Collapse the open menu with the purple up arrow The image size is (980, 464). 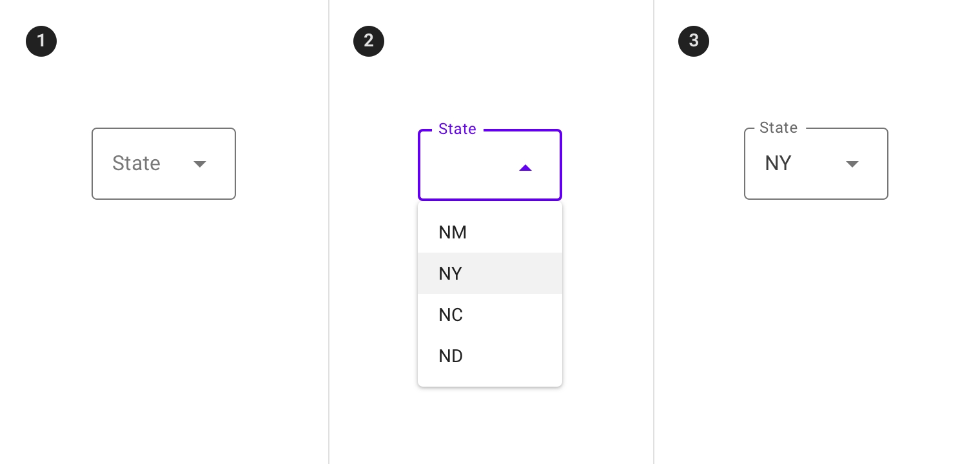(525, 168)
